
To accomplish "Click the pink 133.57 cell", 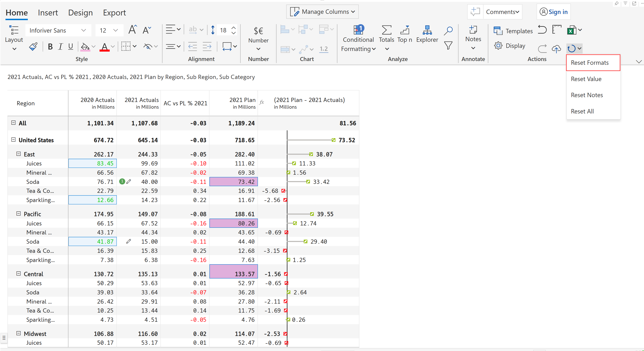I will (x=233, y=272).
